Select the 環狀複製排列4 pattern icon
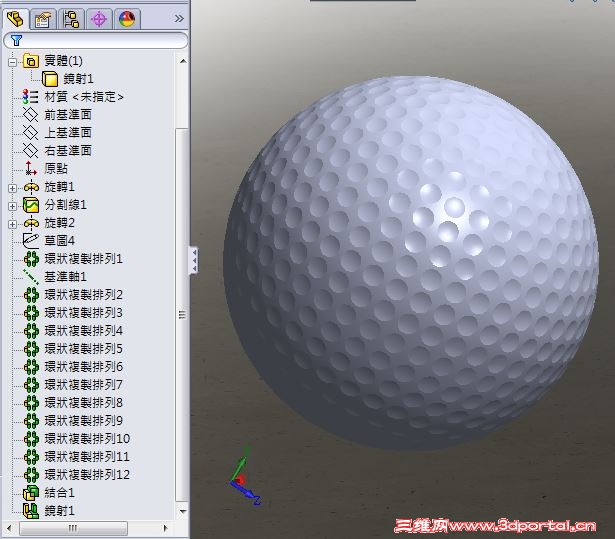The image size is (615, 539). click(31, 331)
